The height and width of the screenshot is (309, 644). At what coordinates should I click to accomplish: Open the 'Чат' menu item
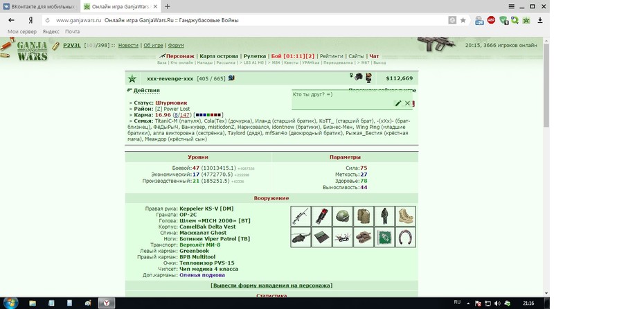tap(374, 56)
